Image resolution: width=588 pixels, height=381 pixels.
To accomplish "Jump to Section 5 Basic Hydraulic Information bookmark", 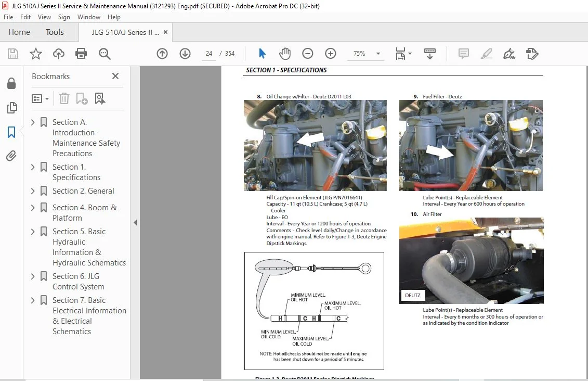I will [89, 247].
